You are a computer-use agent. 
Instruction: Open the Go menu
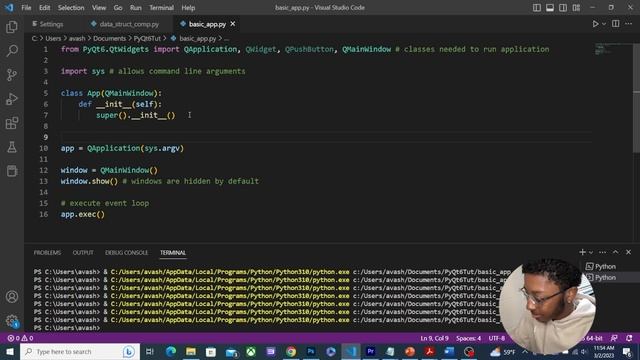click(x=118, y=8)
